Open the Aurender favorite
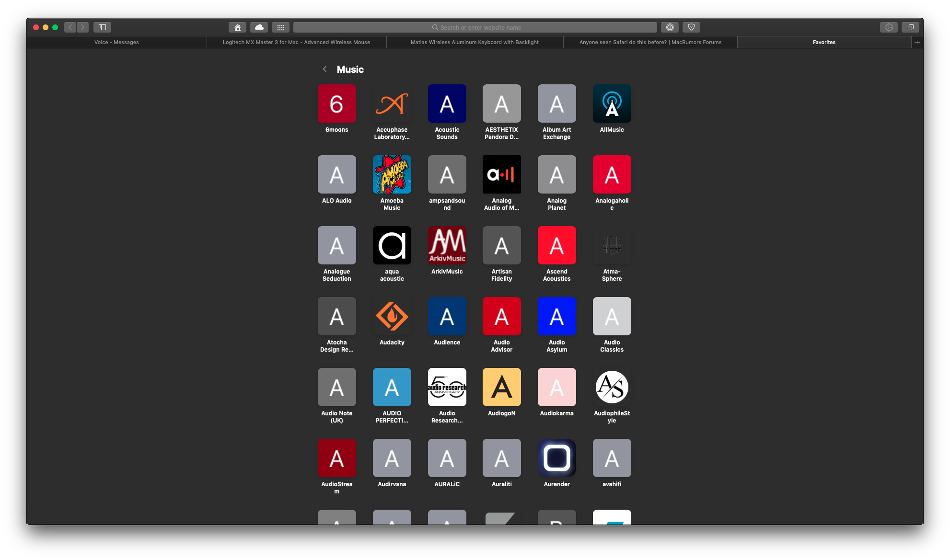The width and height of the screenshot is (950, 560). click(x=556, y=458)
